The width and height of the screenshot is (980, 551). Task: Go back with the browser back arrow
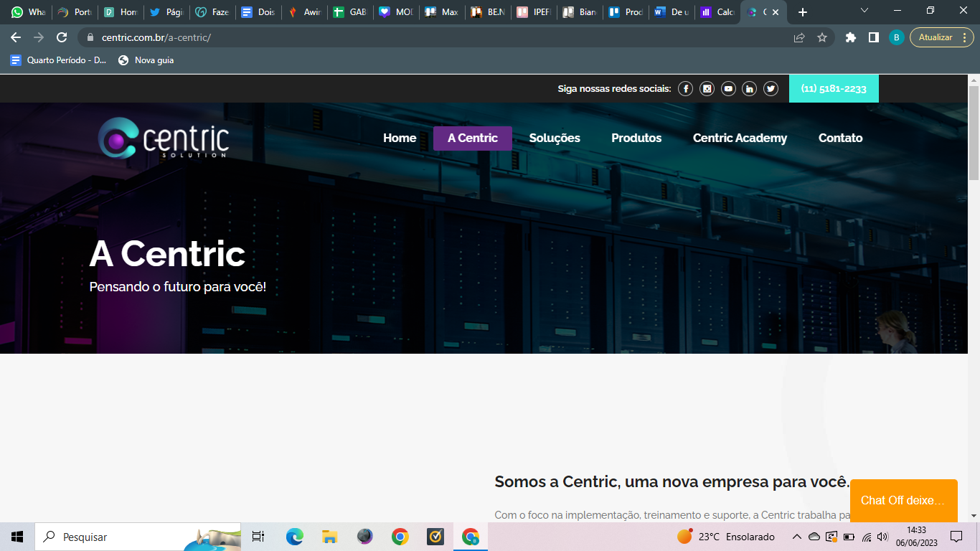click(x=16, y=37)
